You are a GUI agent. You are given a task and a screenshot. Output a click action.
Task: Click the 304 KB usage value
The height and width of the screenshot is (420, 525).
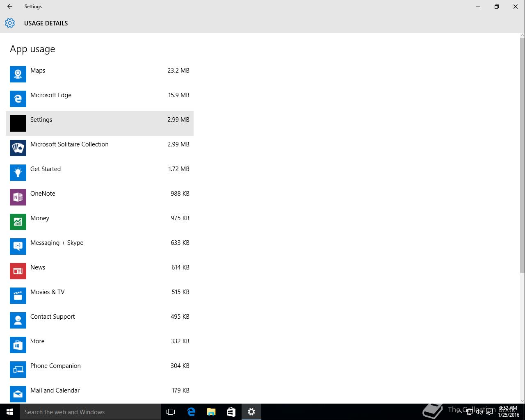click(x=180, y=366)
